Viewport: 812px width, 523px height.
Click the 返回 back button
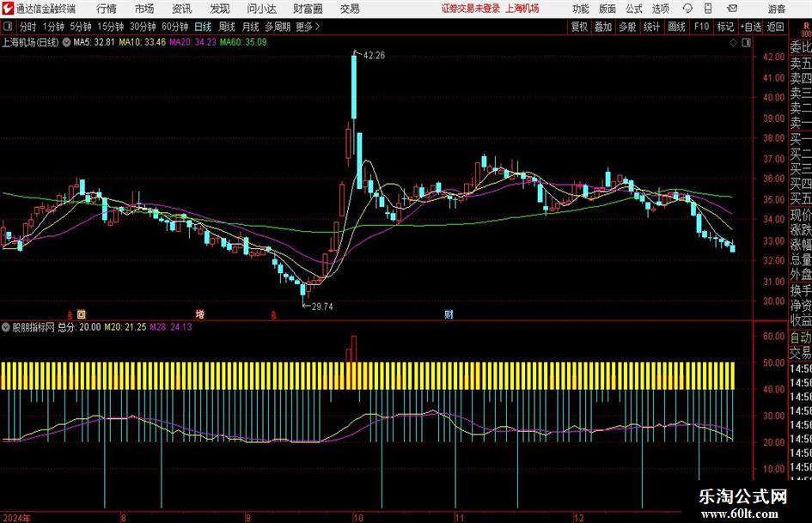pyautogui.click(x=775, y=27)
